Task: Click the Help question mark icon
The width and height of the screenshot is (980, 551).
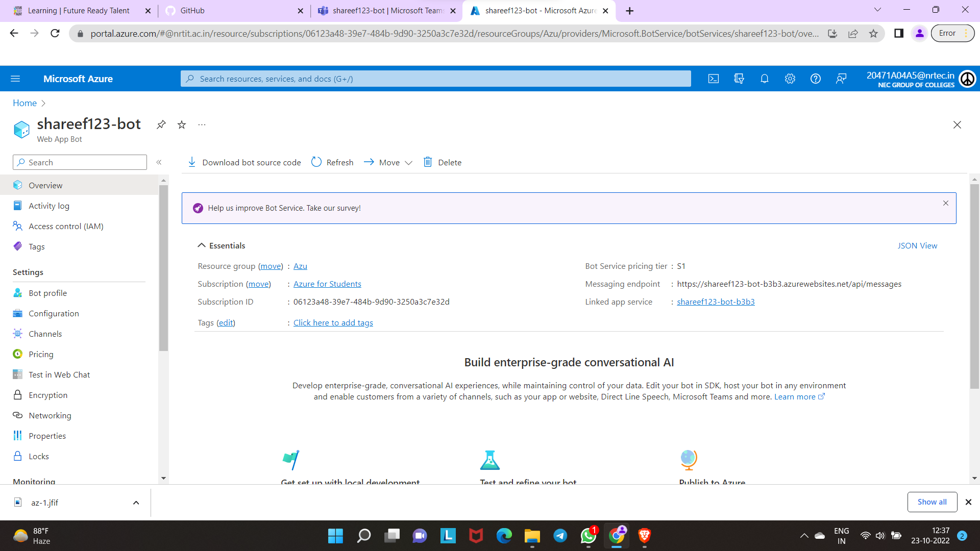Action: click(x=815, y=79)
